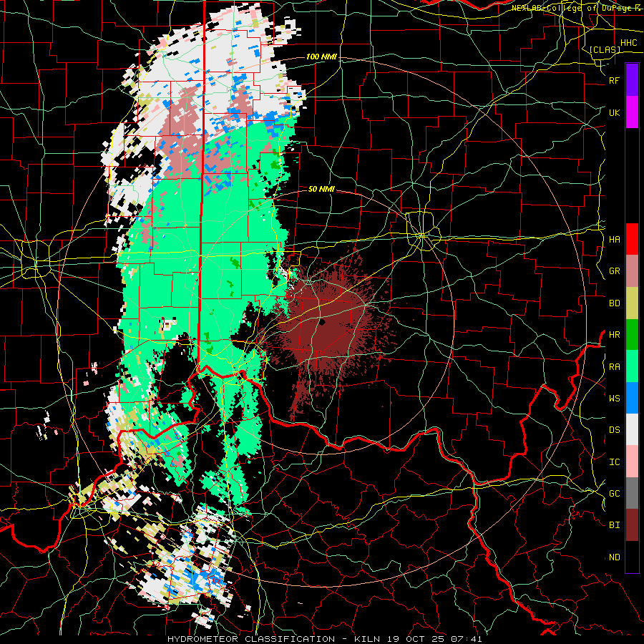Select the GR pinkish-brown legend swatch
Viewport: 644px width, 644px height.
click(x=632, y=271)
